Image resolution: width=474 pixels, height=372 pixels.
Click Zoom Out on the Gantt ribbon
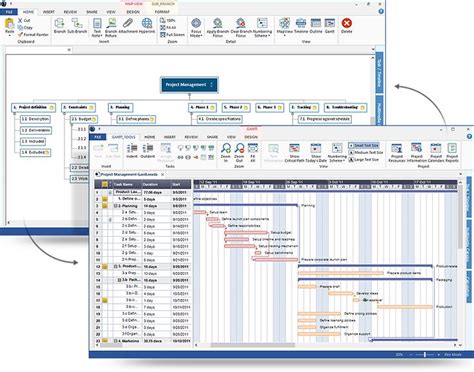coord(239,153)
